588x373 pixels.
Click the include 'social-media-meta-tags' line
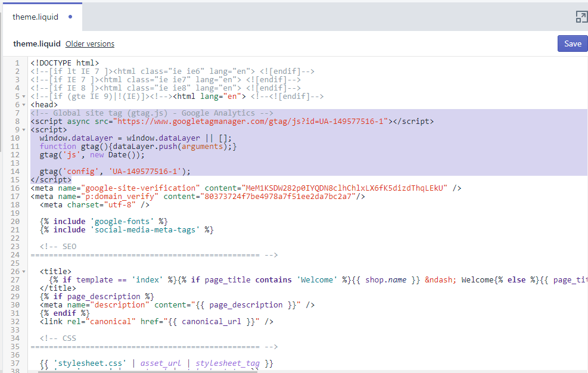pyautogui.click(x=126, y=229)
